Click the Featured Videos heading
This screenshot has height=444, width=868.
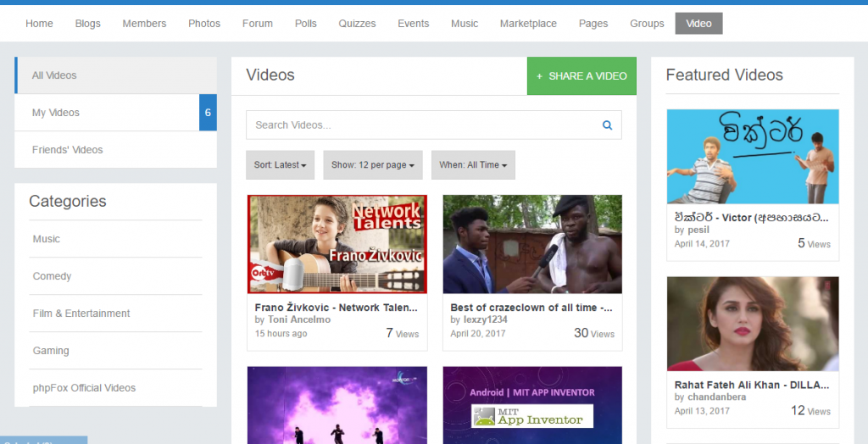[724, 75]
